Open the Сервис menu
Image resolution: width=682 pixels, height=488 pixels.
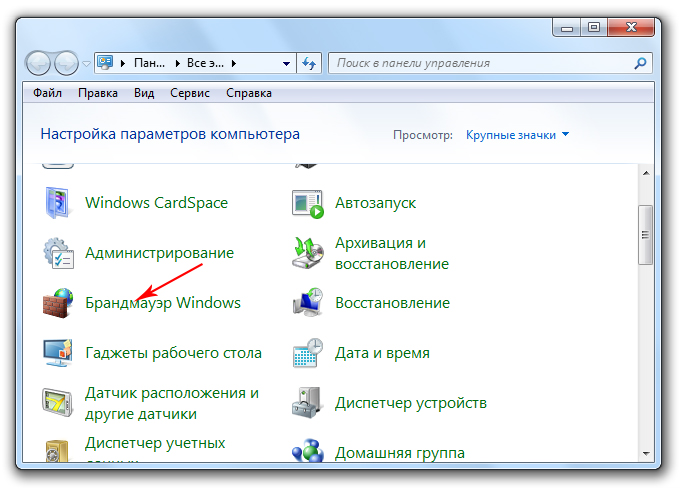190,93
